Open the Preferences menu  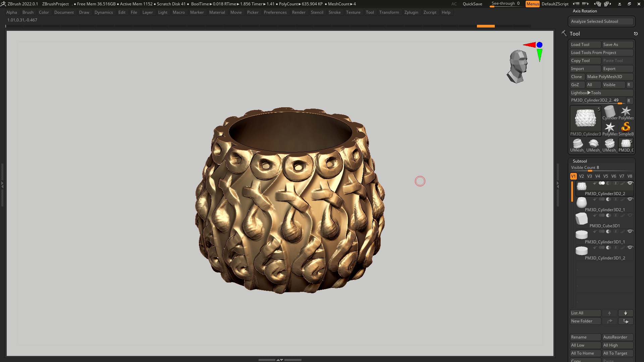[275, 12]
